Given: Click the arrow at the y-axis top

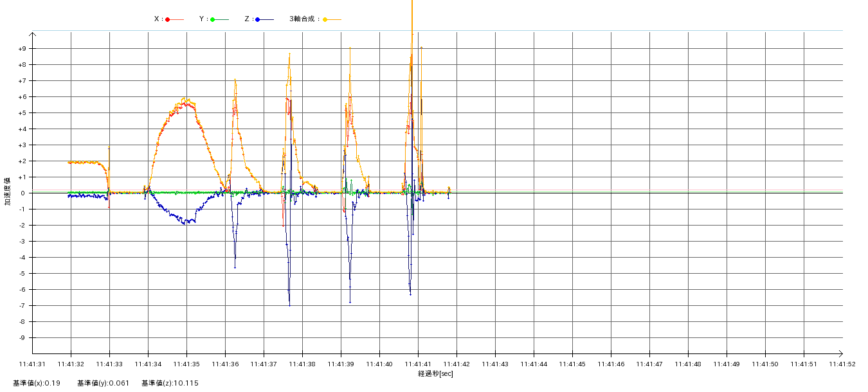Looking at the screenshot, I should pyautogui.click(x=32, y=34).
